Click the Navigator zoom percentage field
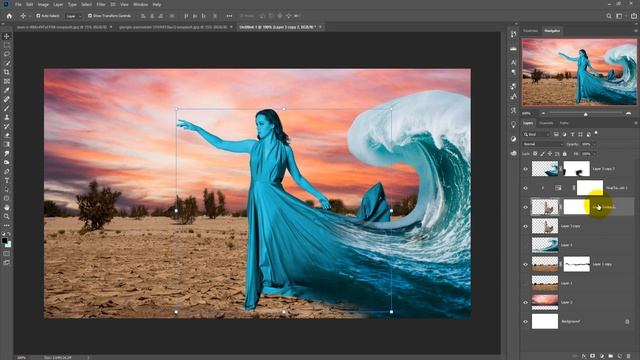The width and height of the screenshot is (640, 360). coord(528,113)
